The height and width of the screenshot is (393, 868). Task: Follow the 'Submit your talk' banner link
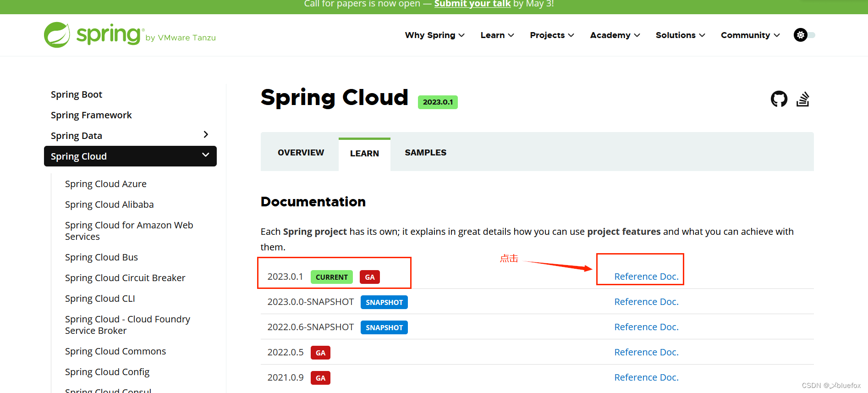[472, 4]
